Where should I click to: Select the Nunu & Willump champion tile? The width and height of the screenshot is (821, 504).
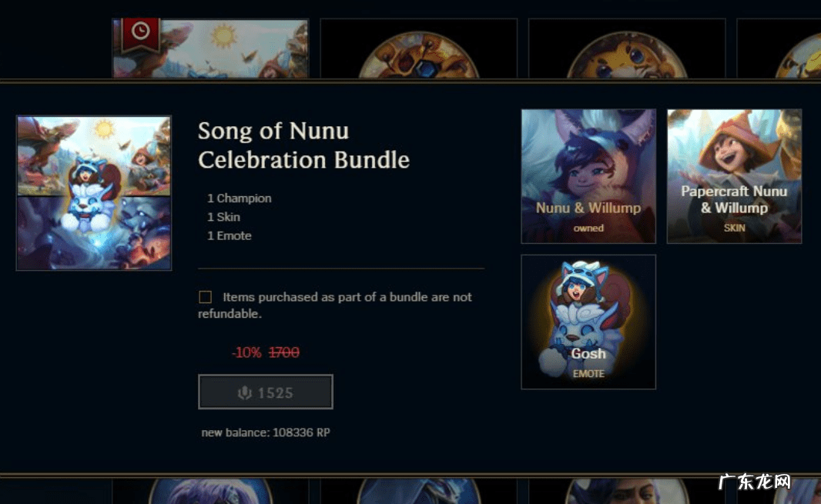pyautogui.click(x=588, y=176)
